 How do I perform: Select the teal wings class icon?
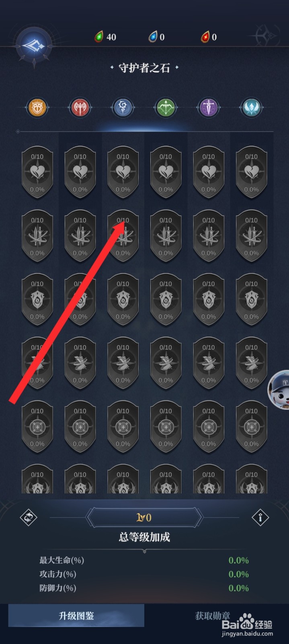pyautogui.click(x=252, y=107)
